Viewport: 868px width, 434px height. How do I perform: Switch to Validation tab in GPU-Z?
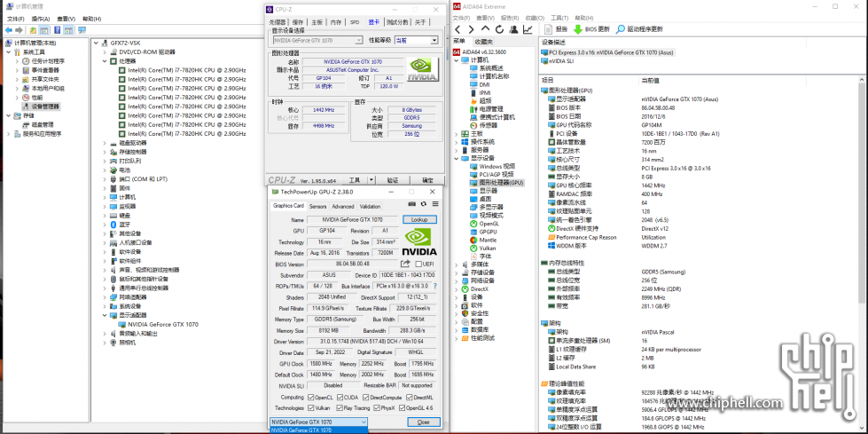[x=370, y=206]
